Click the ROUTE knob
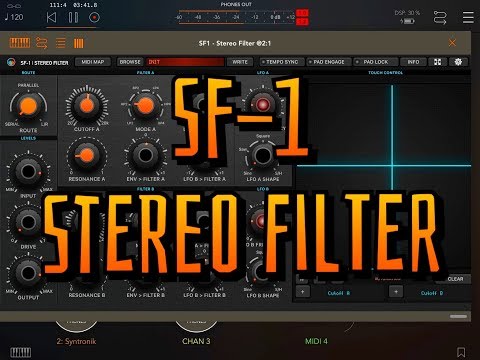The image size is (480, 360). pos(28,106)
